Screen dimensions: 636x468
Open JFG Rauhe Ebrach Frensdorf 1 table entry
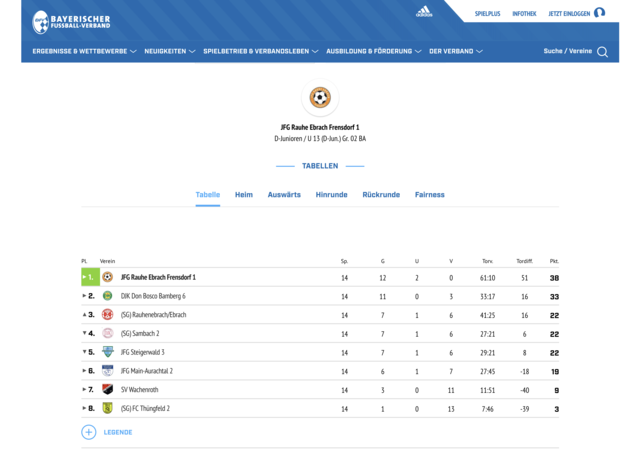tap(158, 277)
